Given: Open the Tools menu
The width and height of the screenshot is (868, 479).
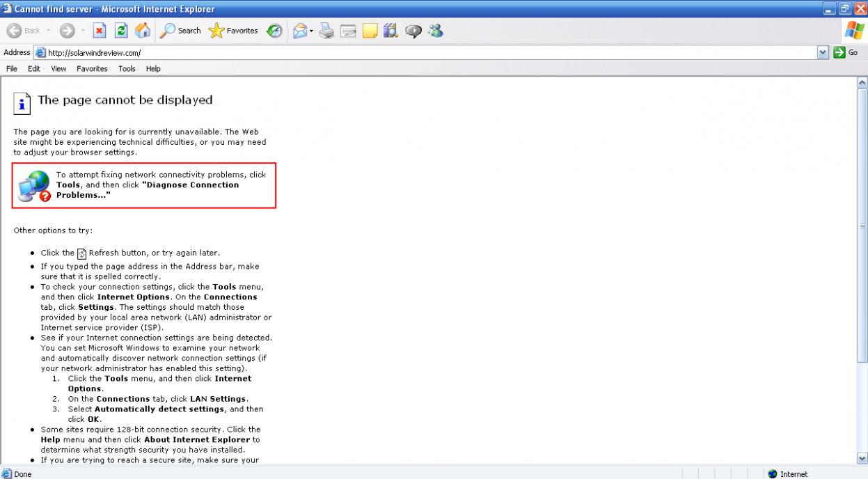Looking at the screenshot, I should pyautogui.click(x=127, y=68).
